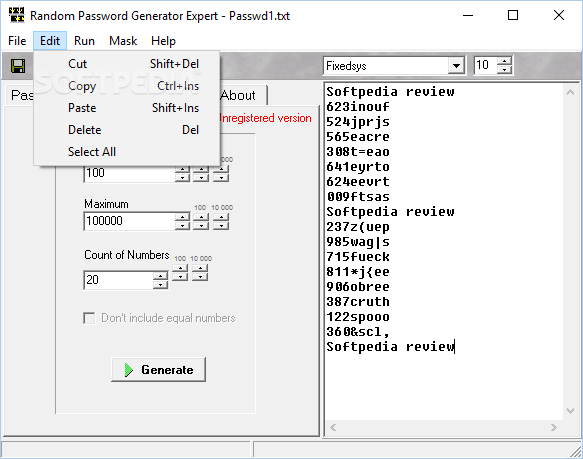
Task: Decrease Minimum by 10 000 step arrow
Action: tap(221, 178)
